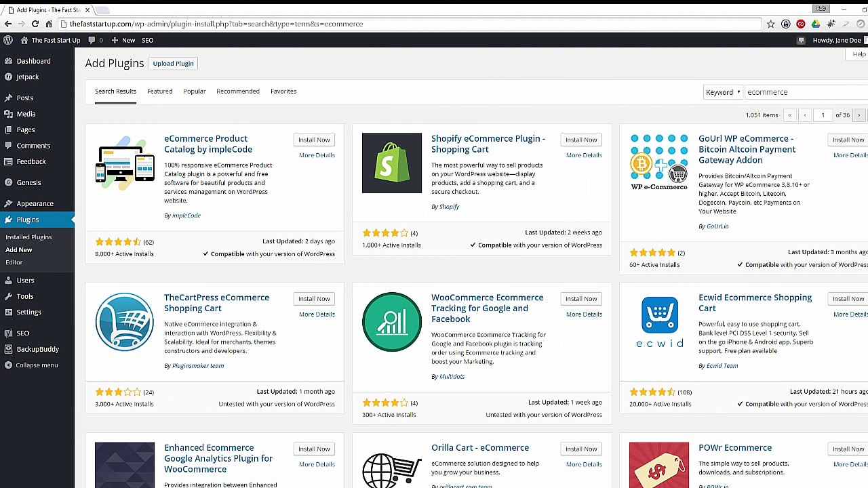Install the Orilla Cart eCommerce plugin
The width and height of the screenshot is (868, 488).
581,449
